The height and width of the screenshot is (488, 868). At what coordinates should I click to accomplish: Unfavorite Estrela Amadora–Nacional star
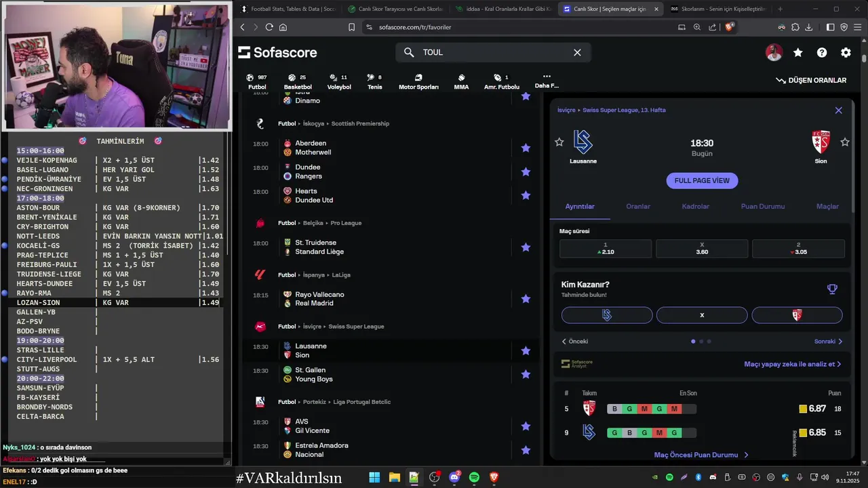(x=526, y=450)
